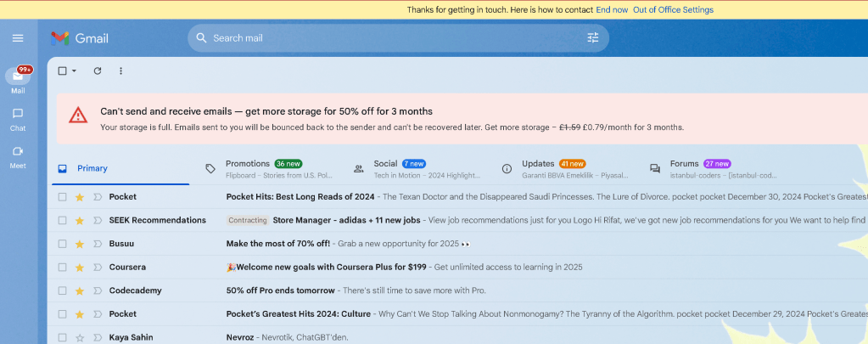
Task: Click the Gmail logo
Action: 80,38
